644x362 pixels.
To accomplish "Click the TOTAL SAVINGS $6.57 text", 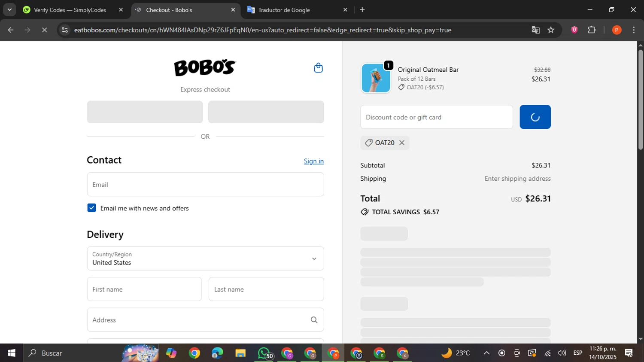I will pyautogui.click(x=405, y=212).
